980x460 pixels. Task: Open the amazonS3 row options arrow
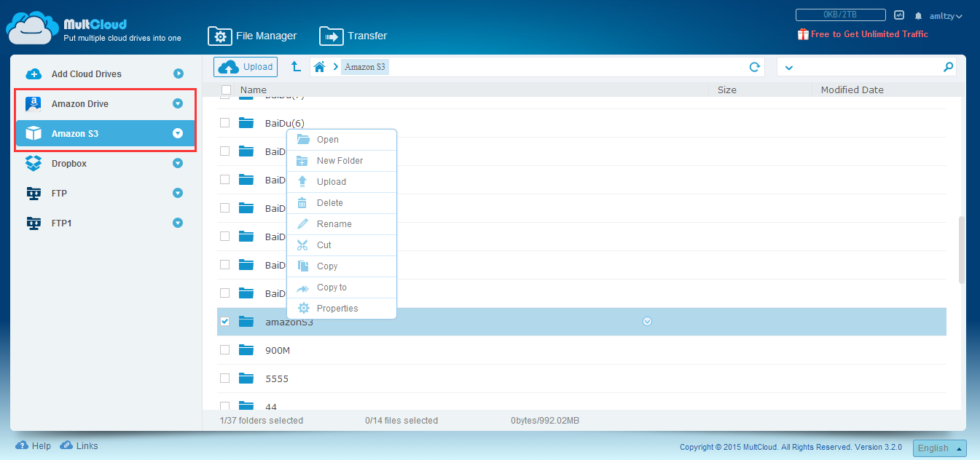pyautogui.click(x=647, y=322)
